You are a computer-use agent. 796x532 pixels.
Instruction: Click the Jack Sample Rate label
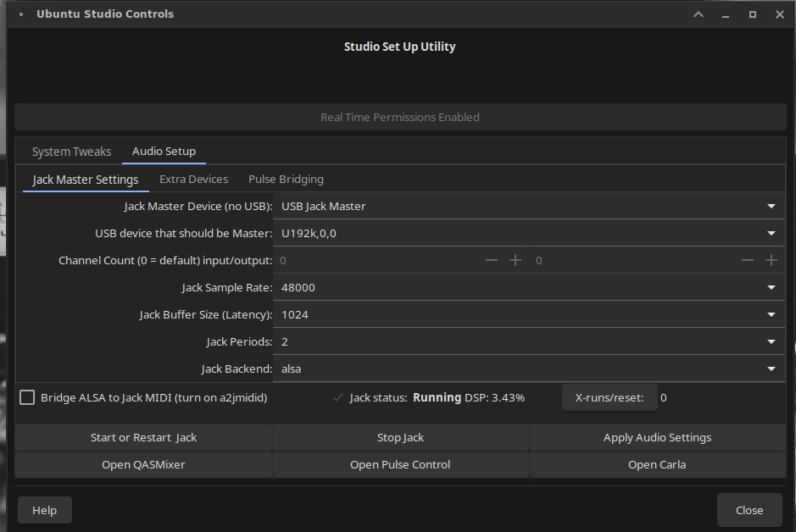pos(227,287)
